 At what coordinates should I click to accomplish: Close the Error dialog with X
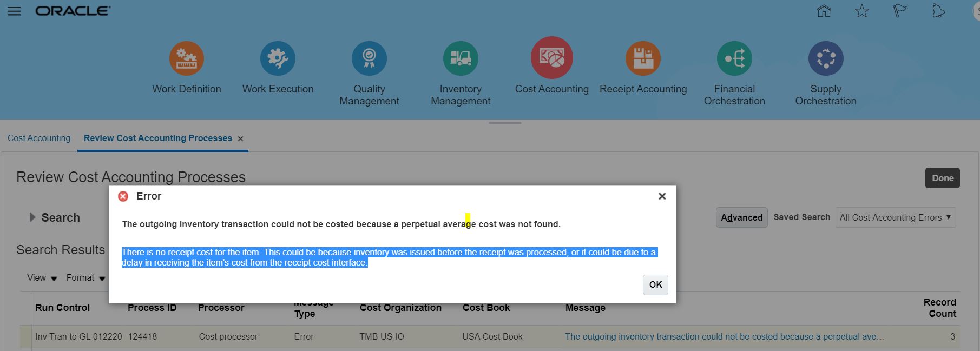[662, 196]
